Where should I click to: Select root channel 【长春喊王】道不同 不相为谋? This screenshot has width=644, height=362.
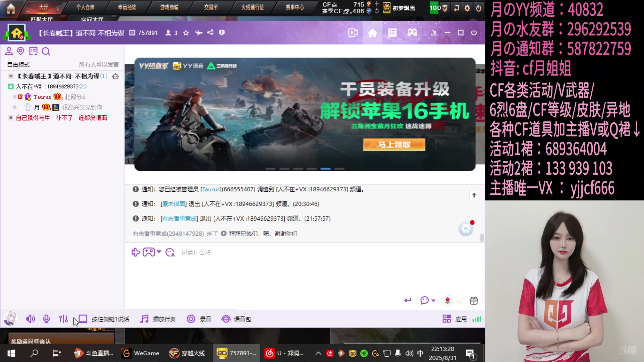[59, 76]
